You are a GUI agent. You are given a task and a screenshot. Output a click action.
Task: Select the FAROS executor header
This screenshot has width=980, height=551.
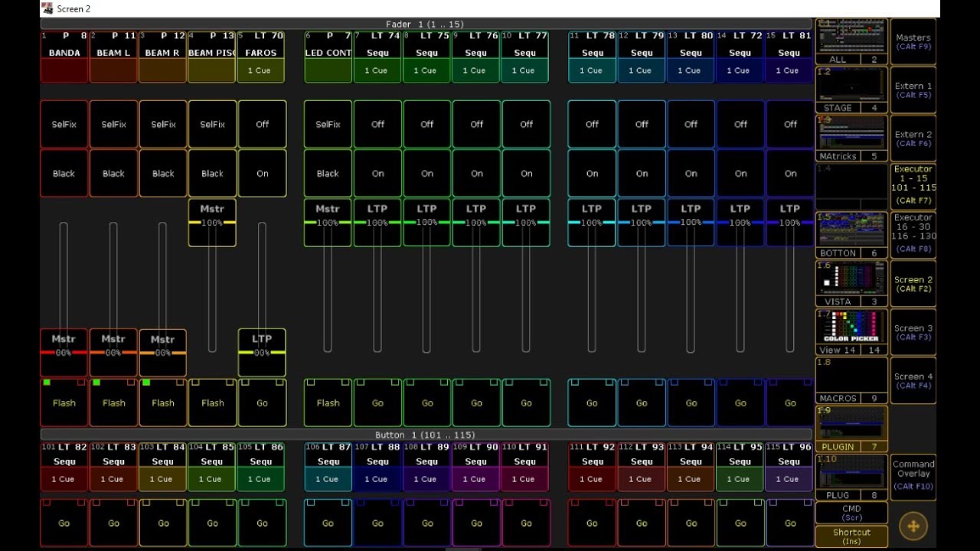click(260, 57)
